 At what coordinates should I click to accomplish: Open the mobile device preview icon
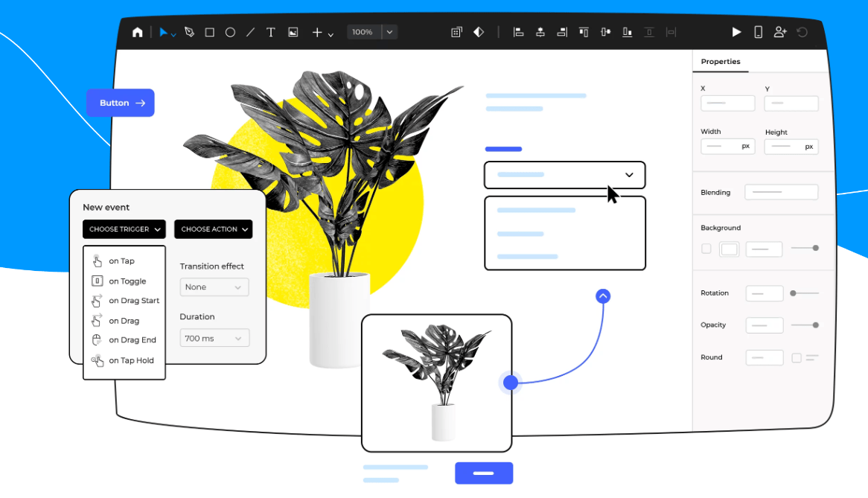pyautogui.click(x=758, y=32)
